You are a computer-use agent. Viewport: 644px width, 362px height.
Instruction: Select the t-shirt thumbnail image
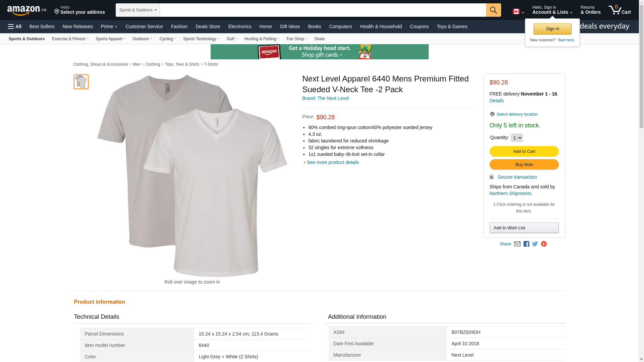click(x=81, y=82)
